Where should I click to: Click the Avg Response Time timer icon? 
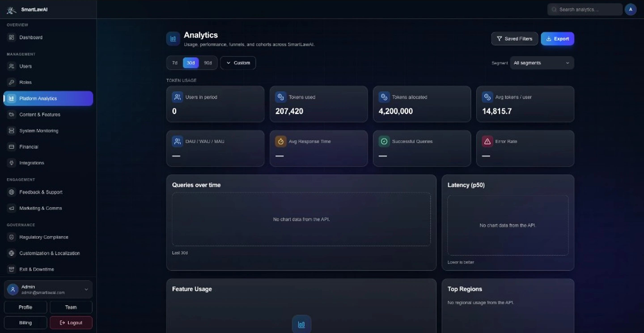point(280,141)
